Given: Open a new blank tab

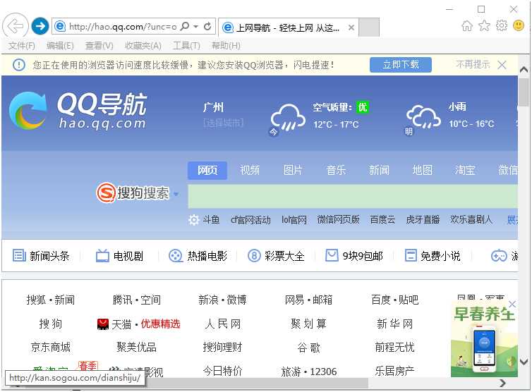Looking at the screenshot, I should [x=369, y=27].
